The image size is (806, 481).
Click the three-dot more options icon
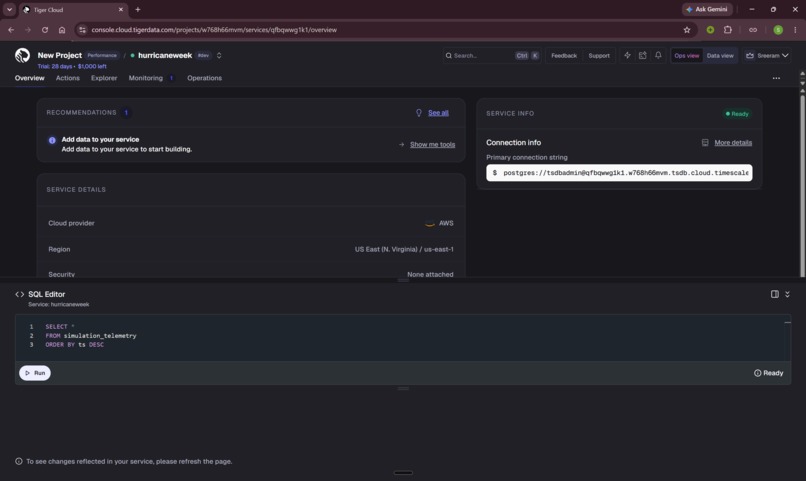click(776, 78)
